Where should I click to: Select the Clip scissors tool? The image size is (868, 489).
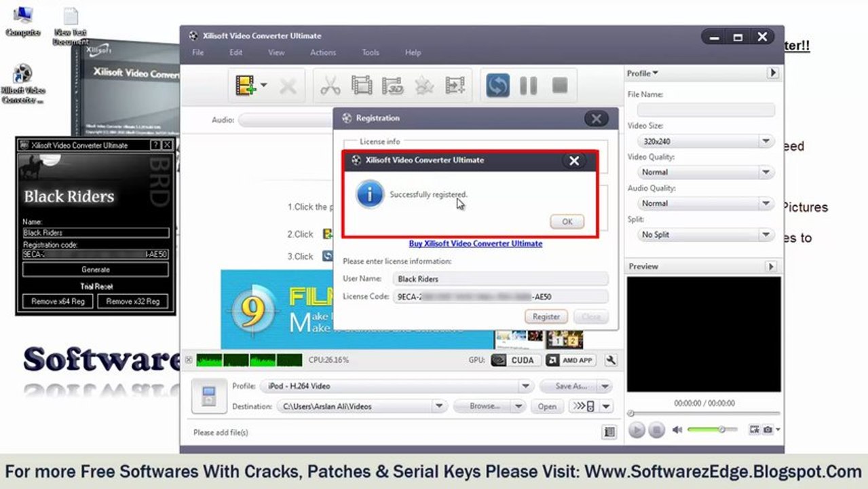(x=330, y=86)
